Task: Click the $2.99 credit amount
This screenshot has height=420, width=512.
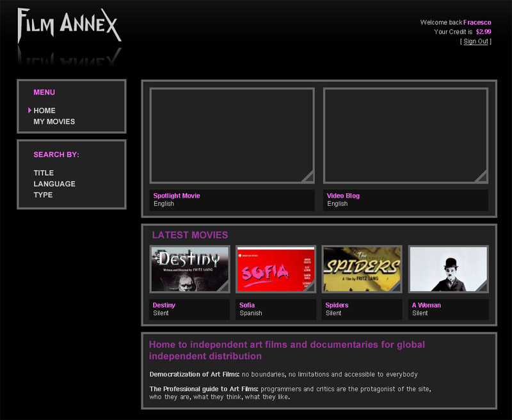Action: [x=484, y=32]
